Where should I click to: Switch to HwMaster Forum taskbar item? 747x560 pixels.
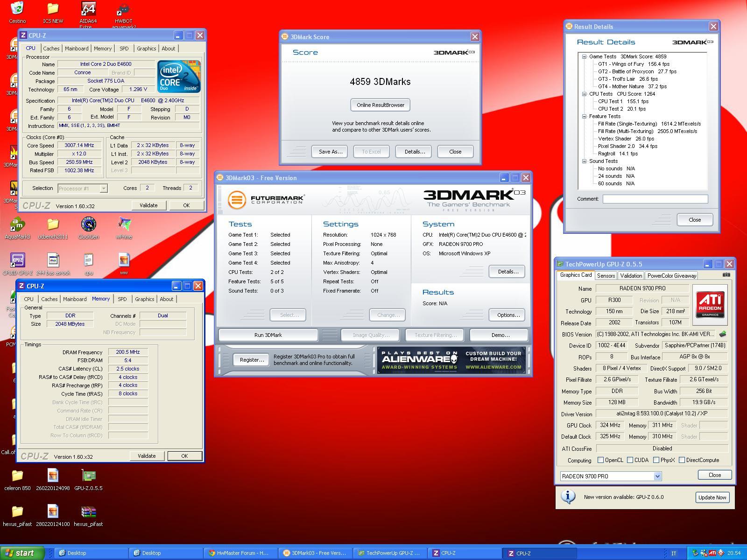tap(240, 553)
